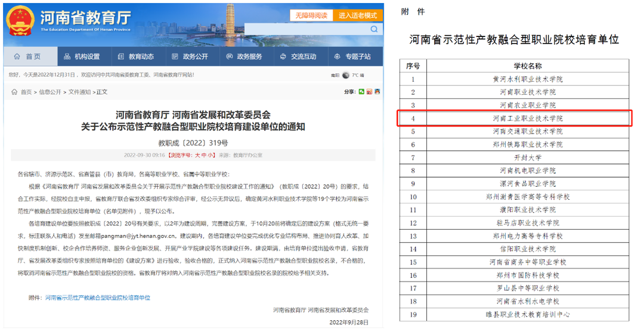
Task: Open the 机构设置 menu
Action: pyautogui.click(x=84, y=56)
